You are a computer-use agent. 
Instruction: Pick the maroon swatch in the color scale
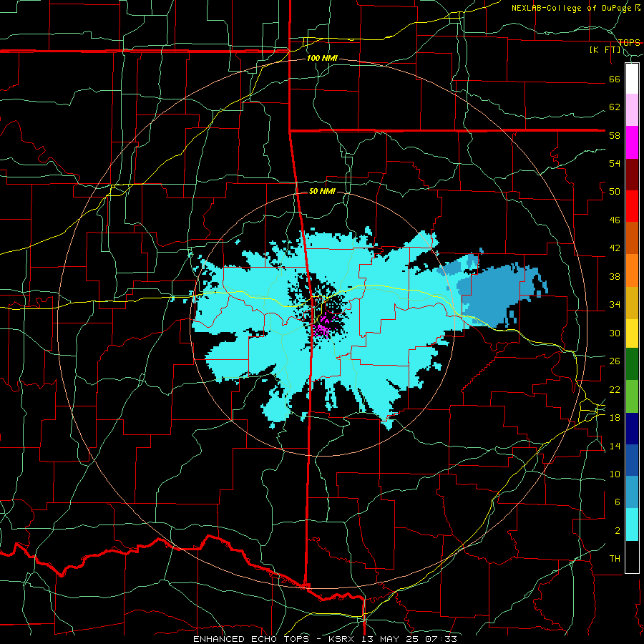(x=632, y=175)
